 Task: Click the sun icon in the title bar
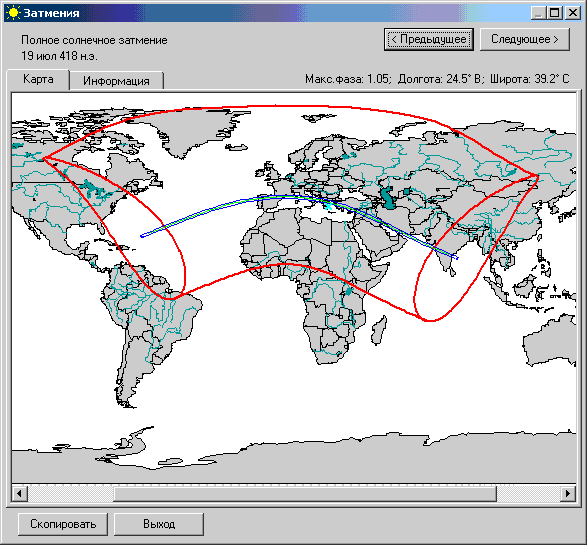pos(13,13)
